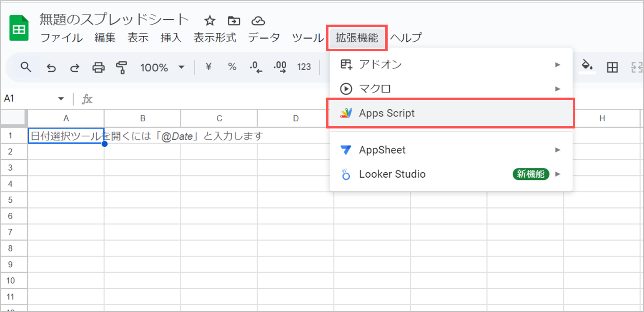Click the move to folder icon
644x312 pixels.
click(234, 20)
